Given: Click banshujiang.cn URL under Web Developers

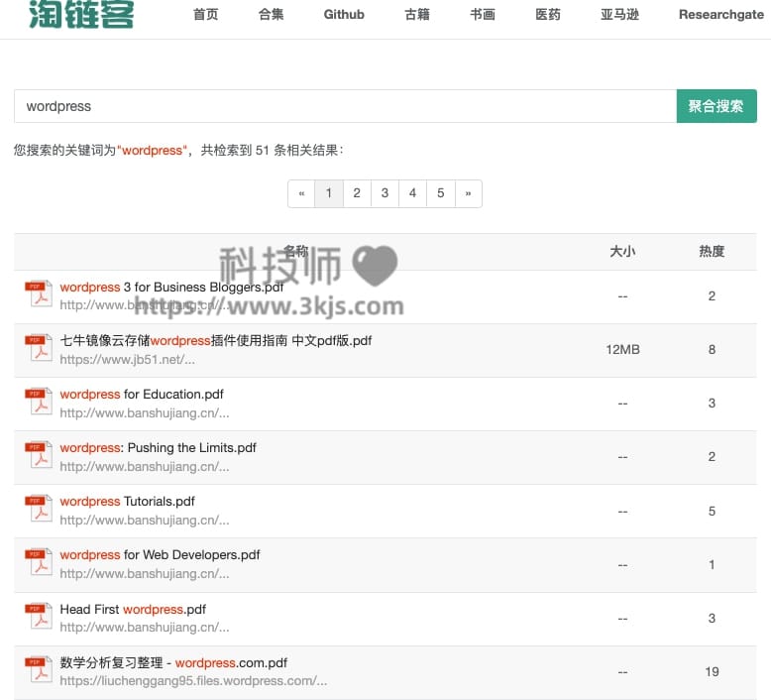Looking at the screenshot, I should 145,573.
